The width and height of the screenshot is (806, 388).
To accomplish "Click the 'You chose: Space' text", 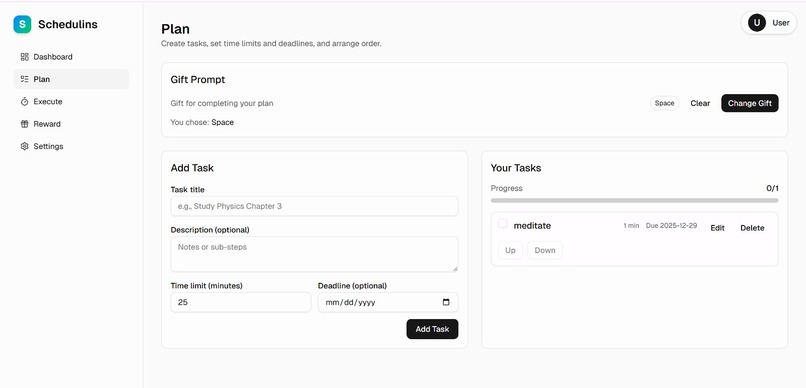I will (202, 122).
